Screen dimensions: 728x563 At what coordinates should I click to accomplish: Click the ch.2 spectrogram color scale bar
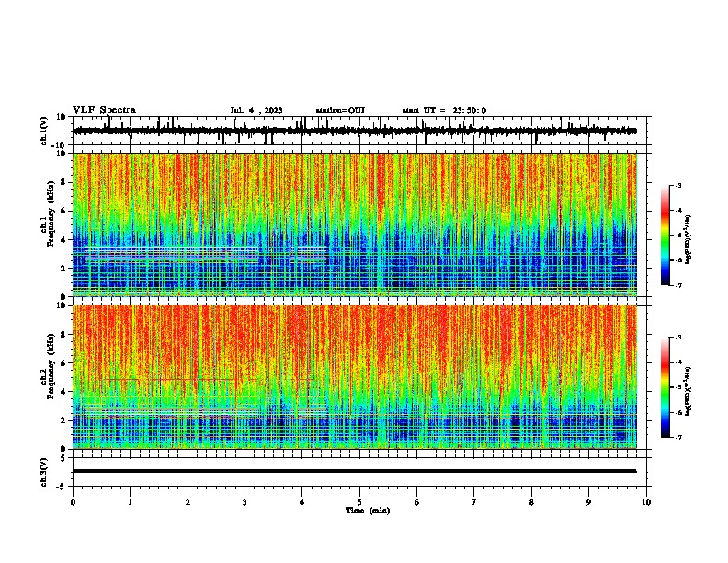click(x=665, y=387)
